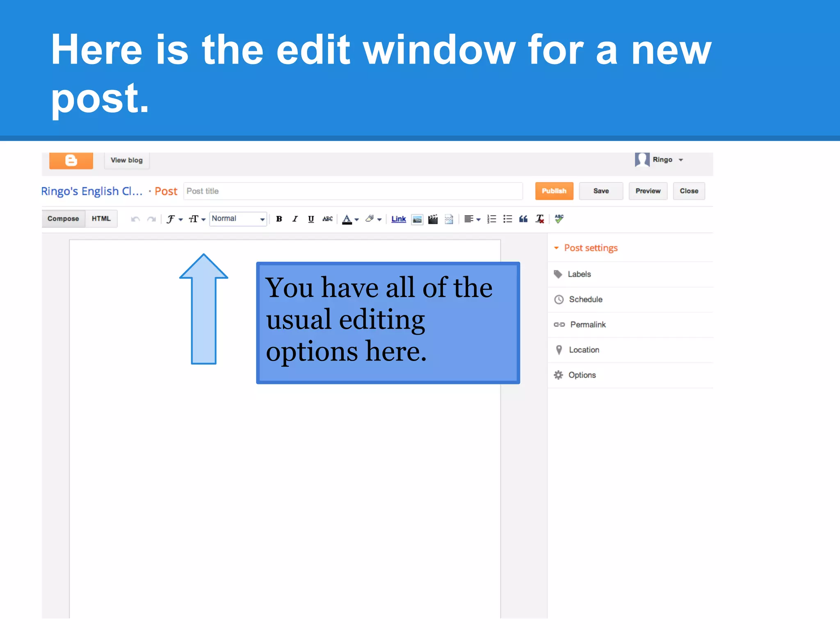Toggle Bold formatting
Image resolution: width=840 pixels, height=630 pixels.
click(279, 219)
